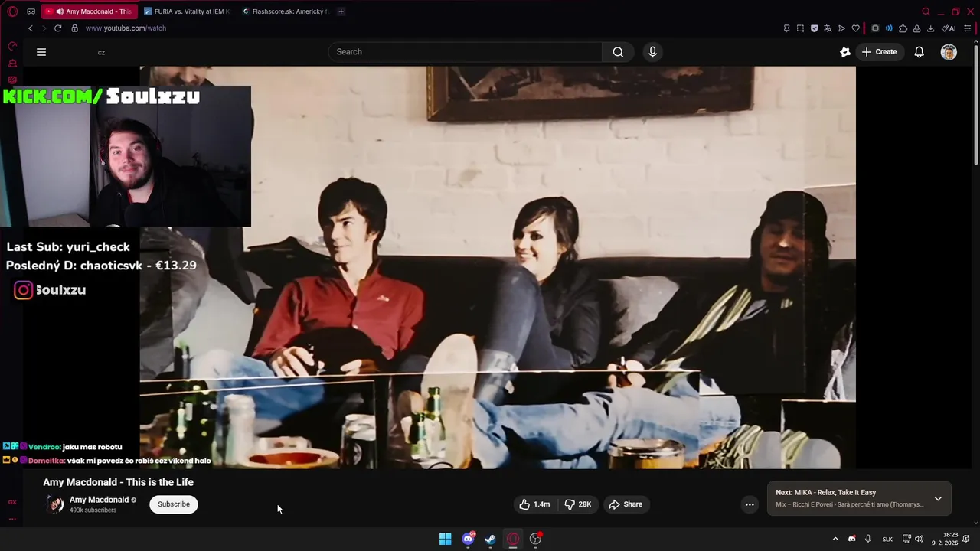The image size is (980, 551).
Task: Toggle the ad blocker shield
Action: 814,28
